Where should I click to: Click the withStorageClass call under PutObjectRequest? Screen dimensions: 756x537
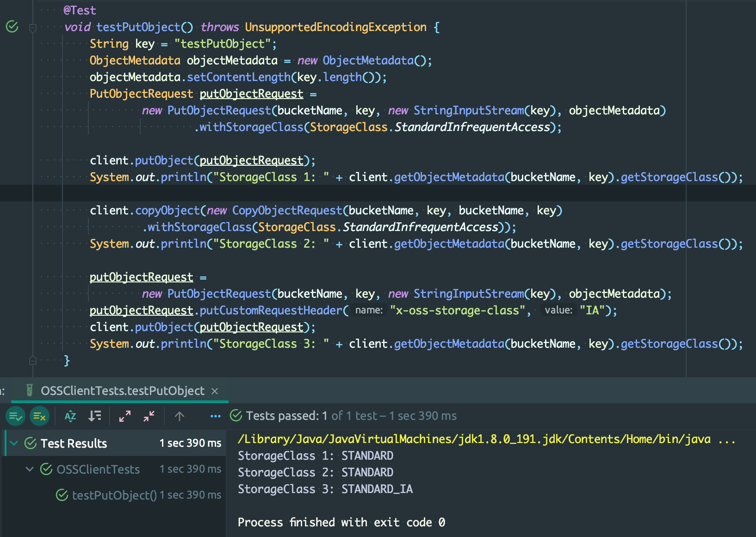(251, 127)
